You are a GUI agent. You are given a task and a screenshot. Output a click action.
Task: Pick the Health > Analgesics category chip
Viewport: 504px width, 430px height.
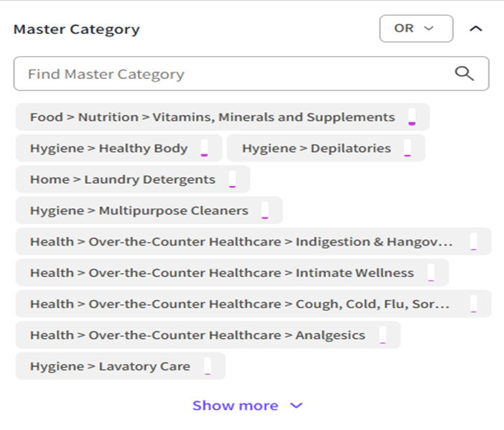point(197,335)
